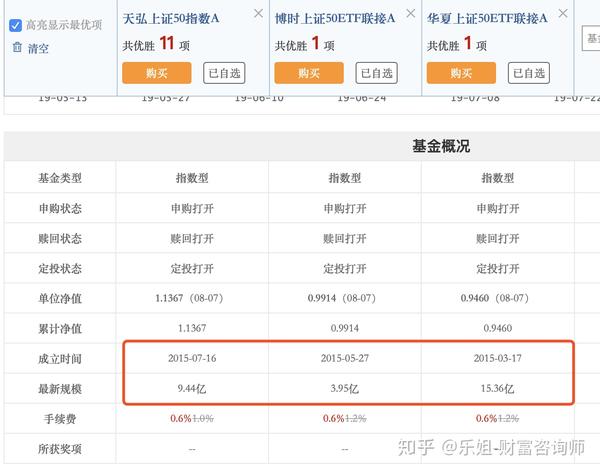The width and height of the screenshot is (600, 472).
Task: Open 天弘上证50指数A fund link
Action: [171, 18]
